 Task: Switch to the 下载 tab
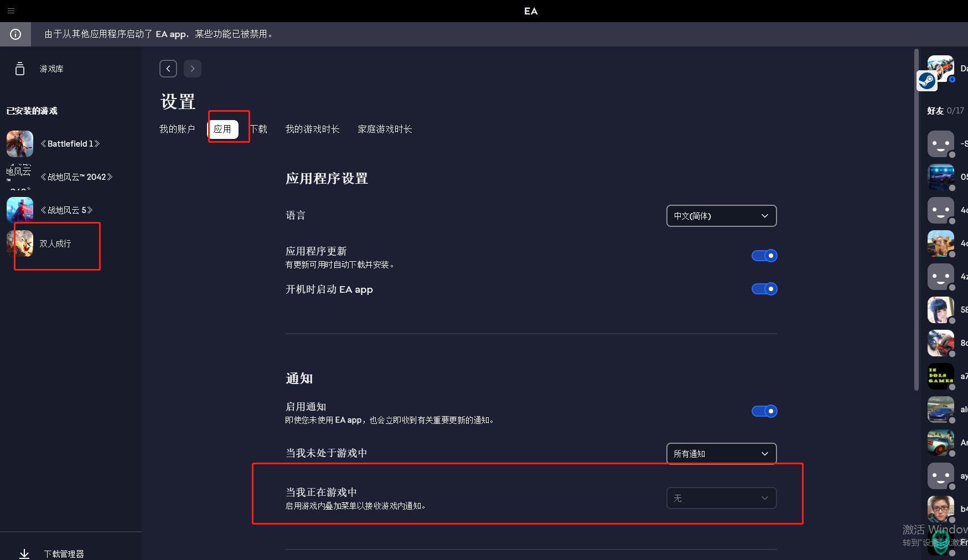[x=258, y=129]
